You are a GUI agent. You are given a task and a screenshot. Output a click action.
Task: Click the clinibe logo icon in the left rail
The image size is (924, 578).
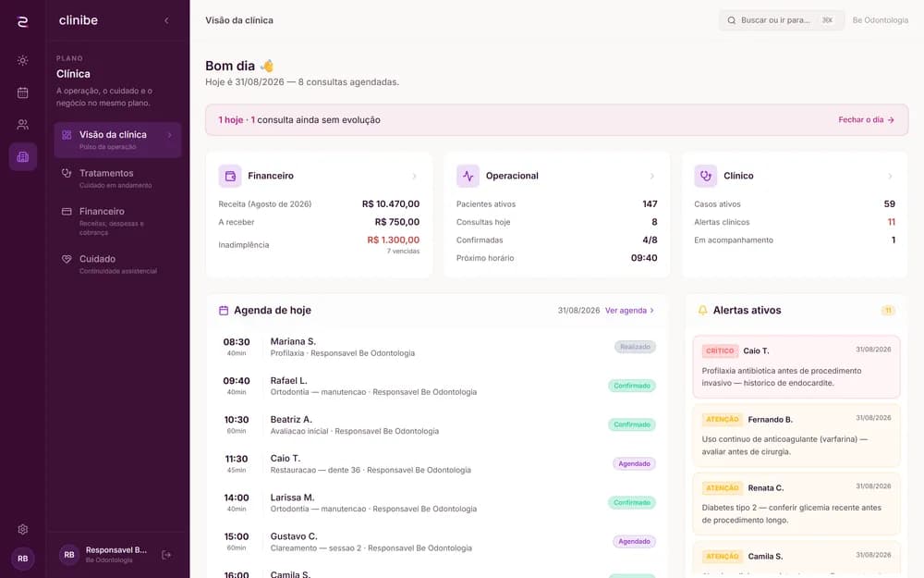point(22,22)
